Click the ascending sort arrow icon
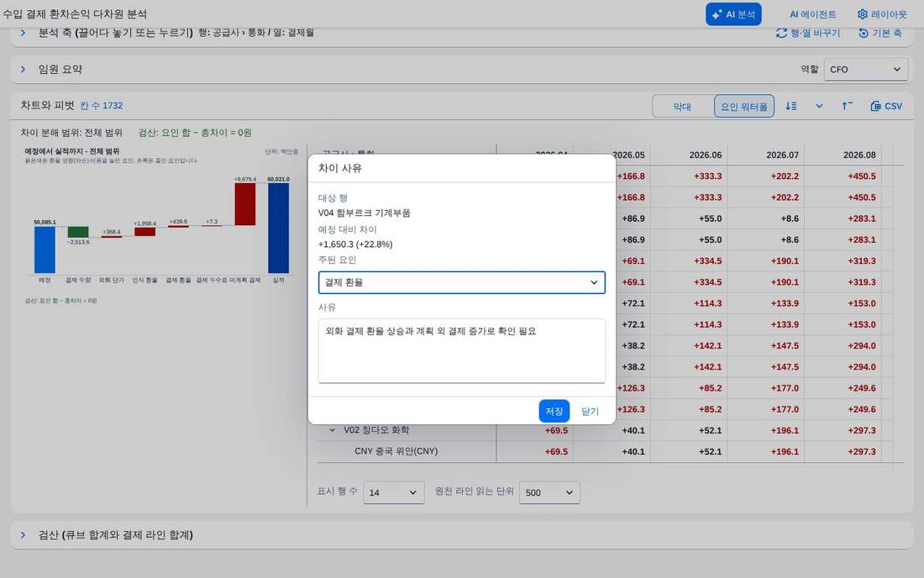The image size is (924, 578). 847,106
